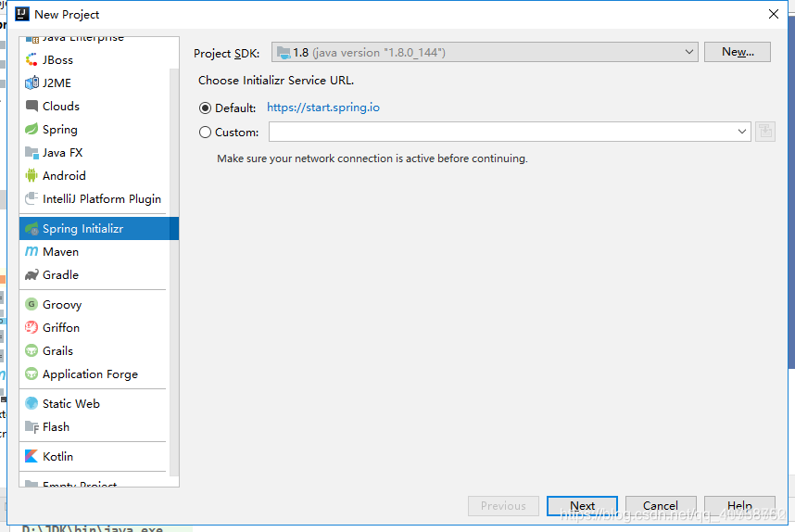Screen dimensions: 795x532
Task: Choose Clouds project type
Action: 61,106
